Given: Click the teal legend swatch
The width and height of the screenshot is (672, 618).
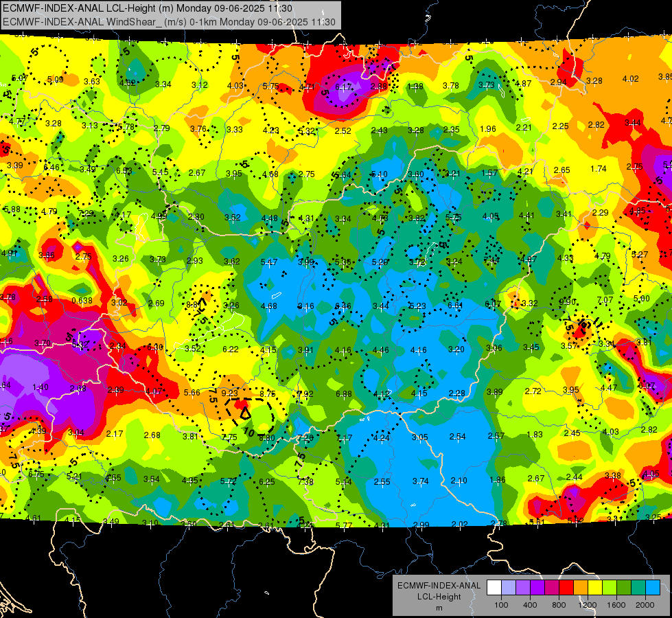Looking at the screenshot, I should coord(638,588).
